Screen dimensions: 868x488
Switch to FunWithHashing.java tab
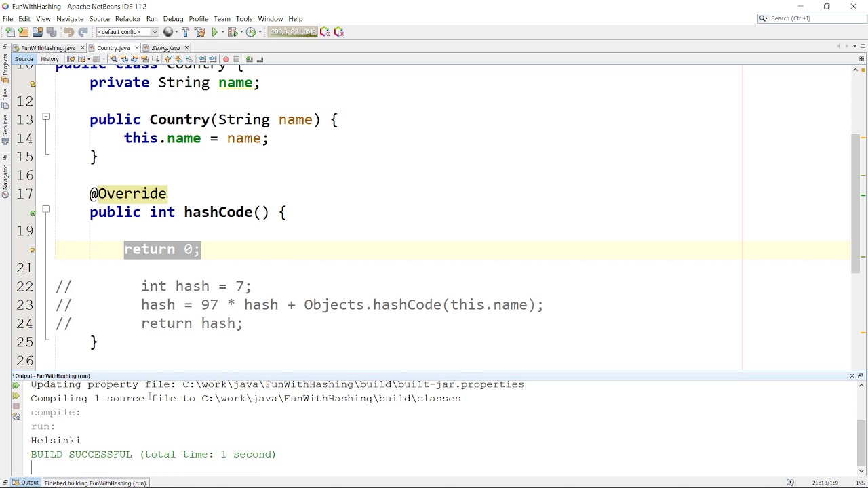(47, 48)
